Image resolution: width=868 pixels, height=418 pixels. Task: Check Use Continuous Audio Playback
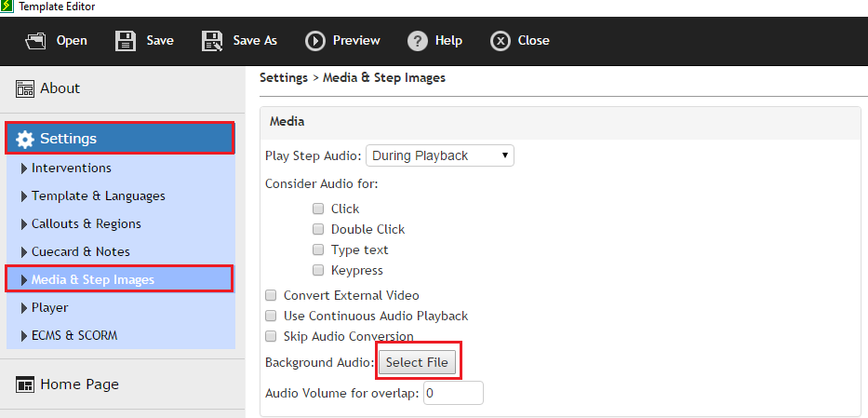[x=272, y=316]
